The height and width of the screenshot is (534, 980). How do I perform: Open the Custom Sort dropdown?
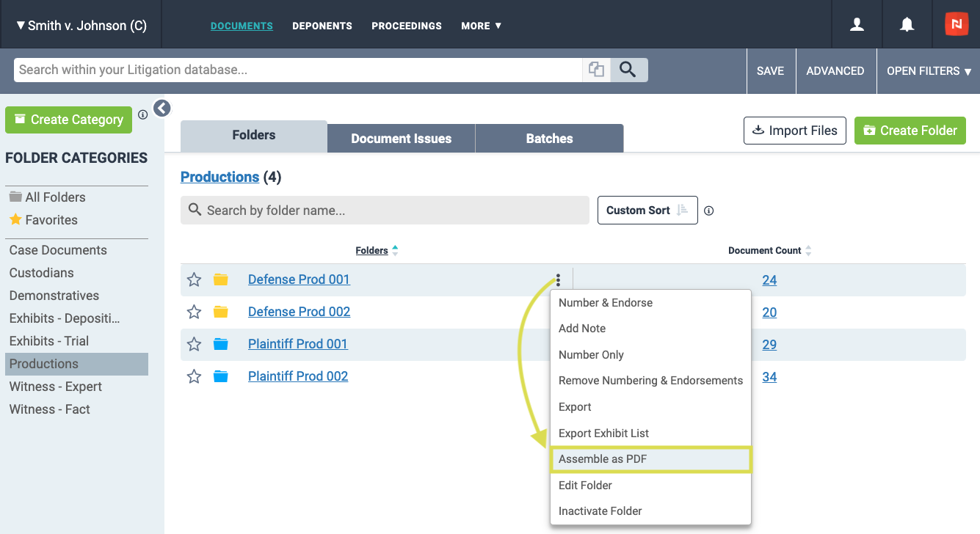coord(647,210)
